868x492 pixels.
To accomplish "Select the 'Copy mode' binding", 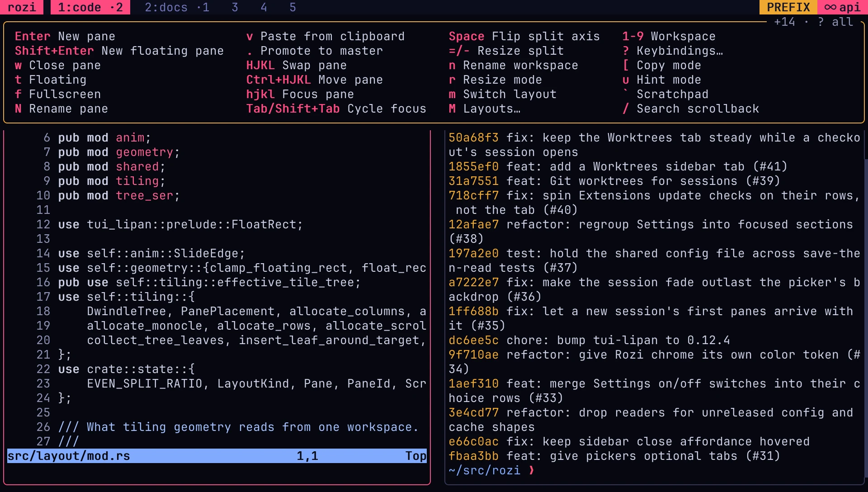I will pyautogui.click(x=662, y=65).
